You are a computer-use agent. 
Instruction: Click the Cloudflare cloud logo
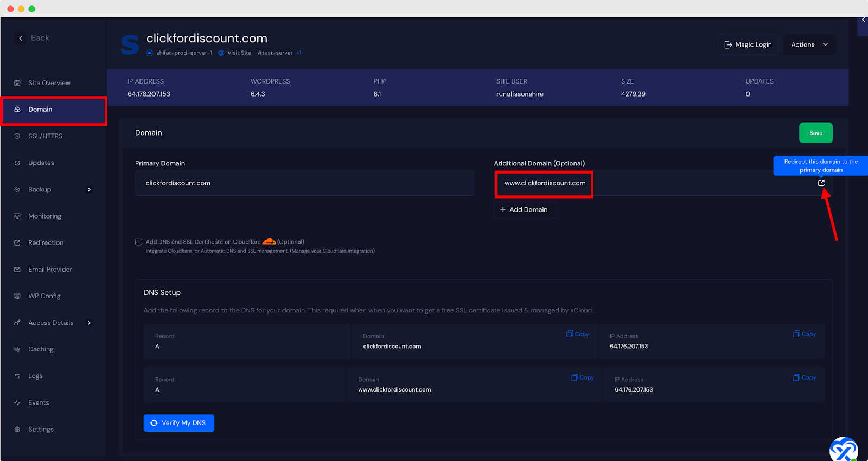(269, 241)
